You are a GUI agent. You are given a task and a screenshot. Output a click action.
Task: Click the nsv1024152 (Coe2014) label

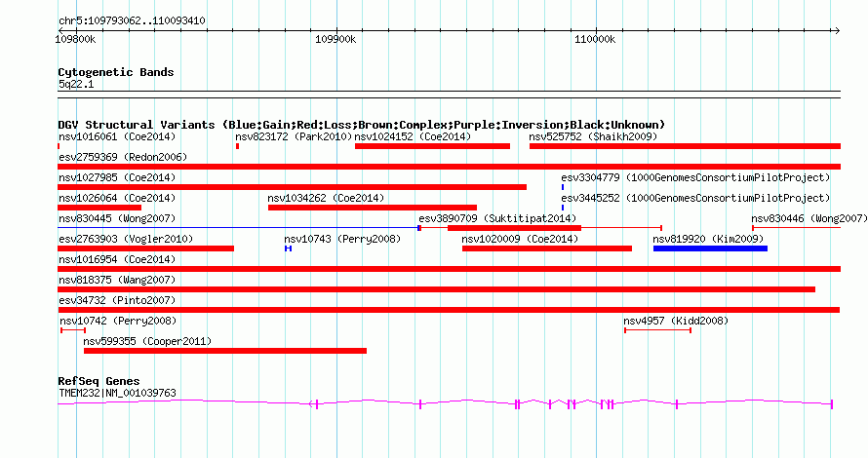click(413, 136)
